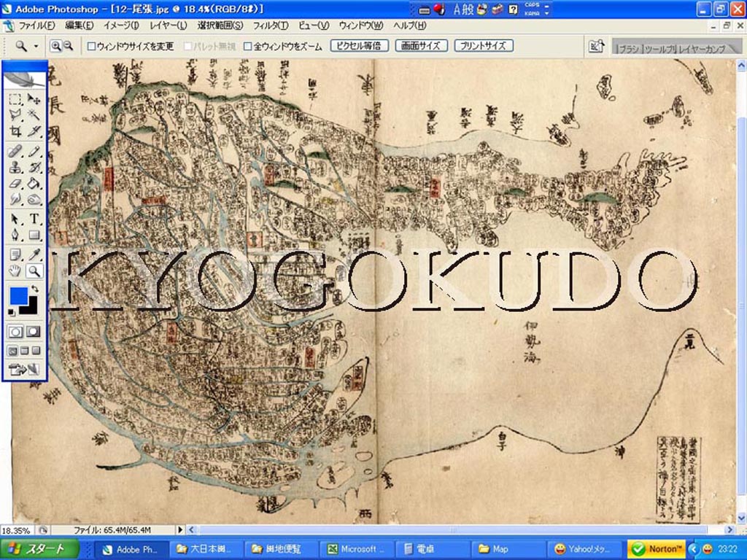Select the Slice tool

point(34,131)
